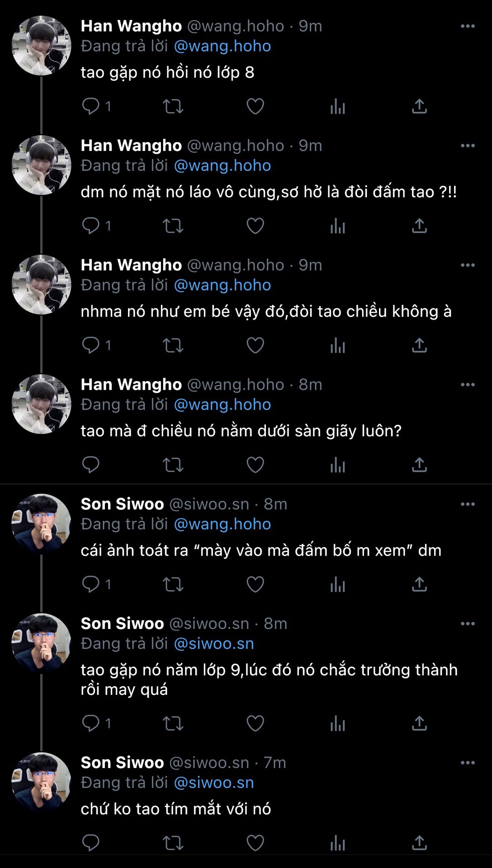The width and height of the screenshot is (492, 868).
Task: Reply to "chứ ko tao tím mắt với nó" tweet
Action: 91,843
